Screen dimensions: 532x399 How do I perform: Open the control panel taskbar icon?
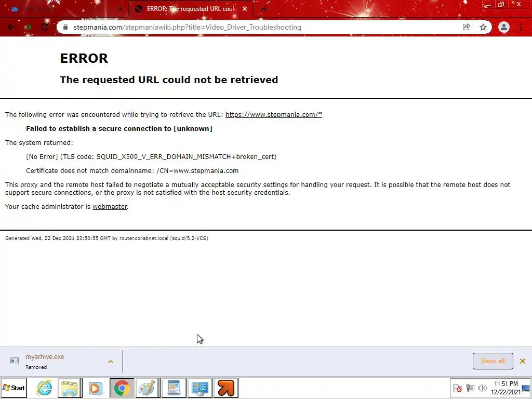(x=200, y=388)
